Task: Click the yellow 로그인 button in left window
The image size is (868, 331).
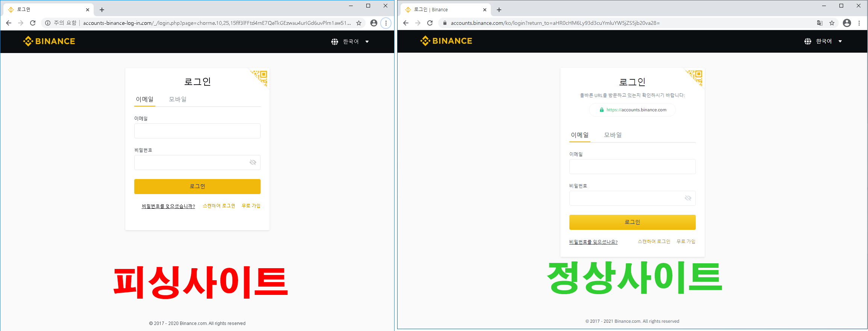Action: click(x=197, y=187)
